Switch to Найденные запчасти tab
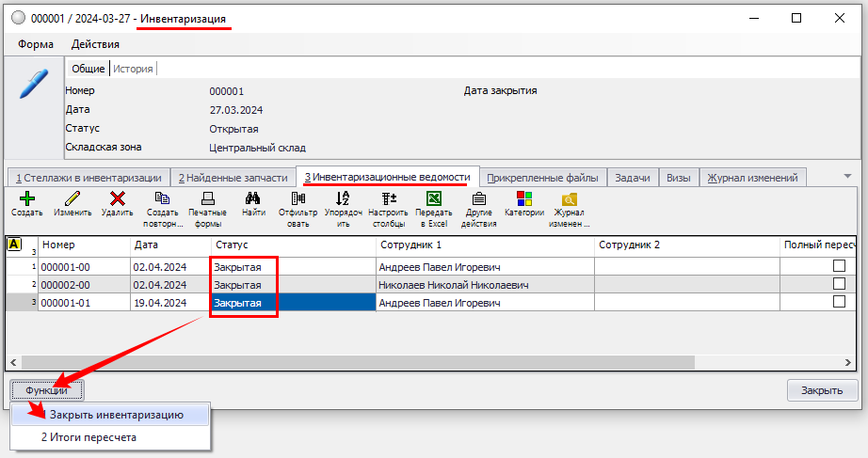 pos(233,178)
